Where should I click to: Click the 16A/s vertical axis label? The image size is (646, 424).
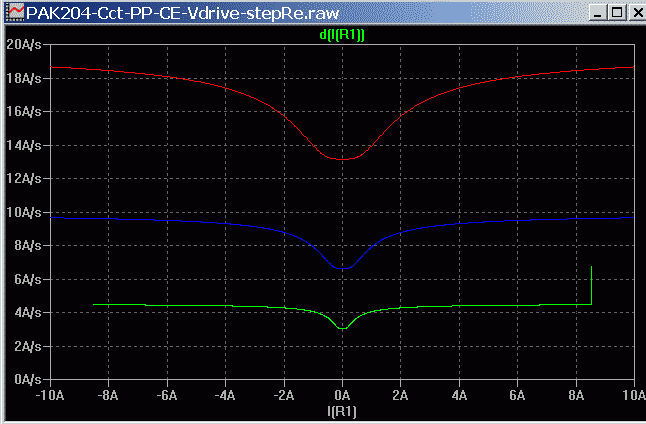click(x=24, y=111)
